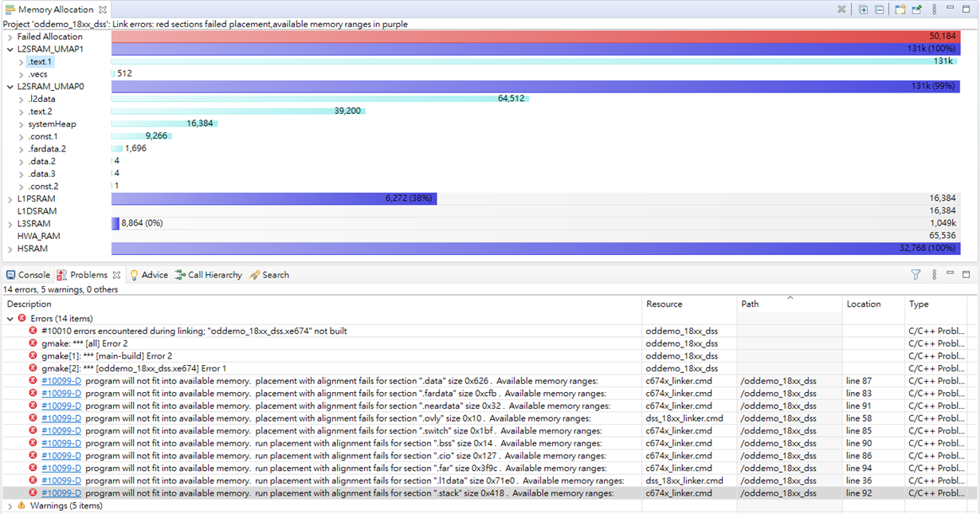The image size is (980, 514).
Task: Expand the Warnings (5 items) group
Action: (x=10, y=506)
